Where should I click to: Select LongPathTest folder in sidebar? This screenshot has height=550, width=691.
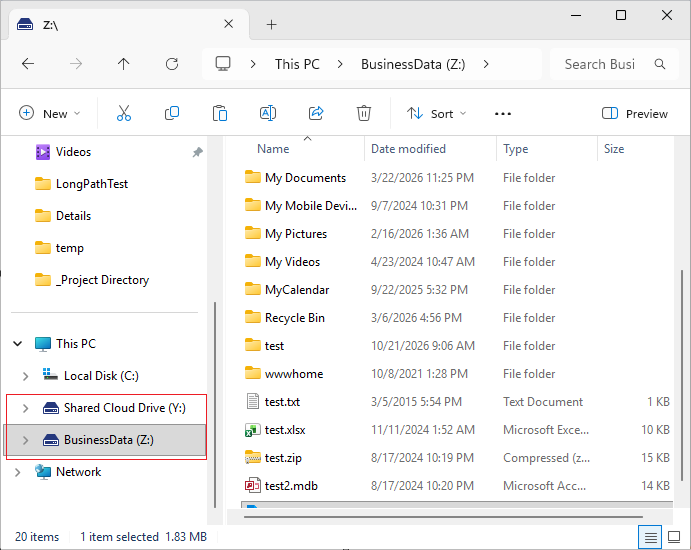[x=92, y=184]
